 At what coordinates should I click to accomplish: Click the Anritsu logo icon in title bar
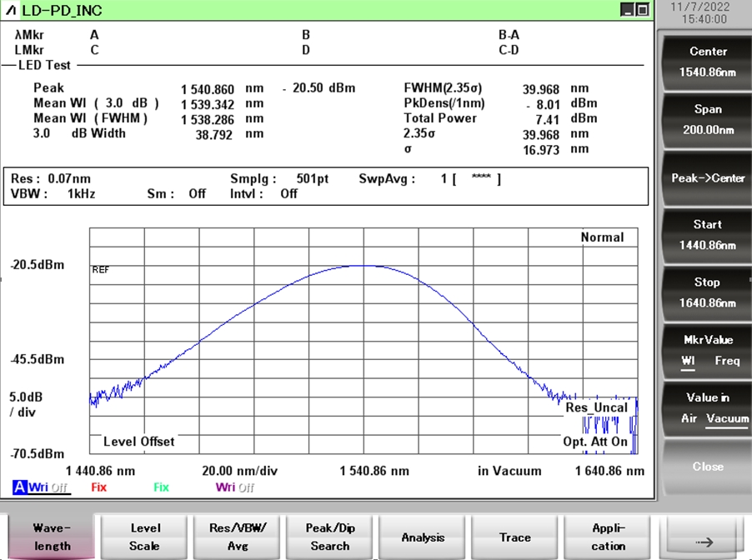point(11,10)
